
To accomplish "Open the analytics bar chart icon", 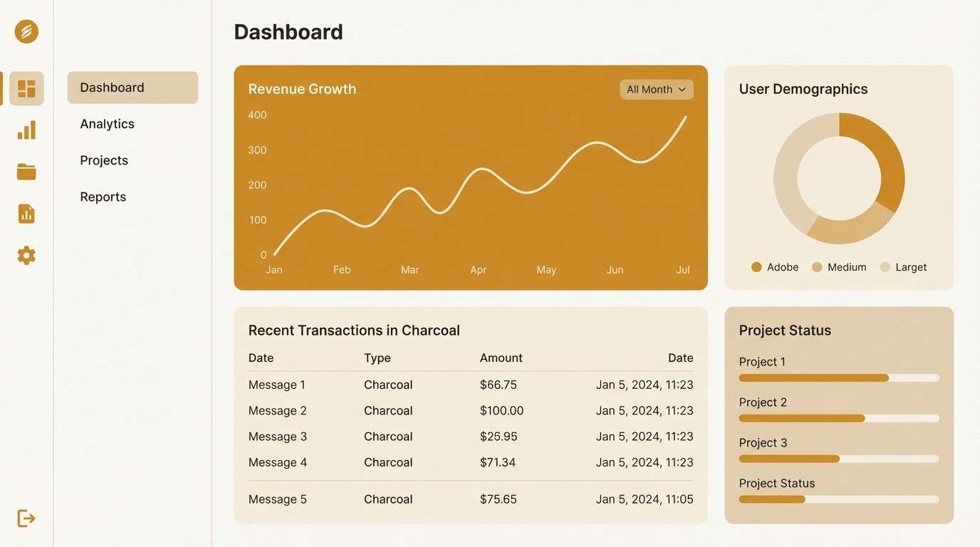I will (26, 130).
